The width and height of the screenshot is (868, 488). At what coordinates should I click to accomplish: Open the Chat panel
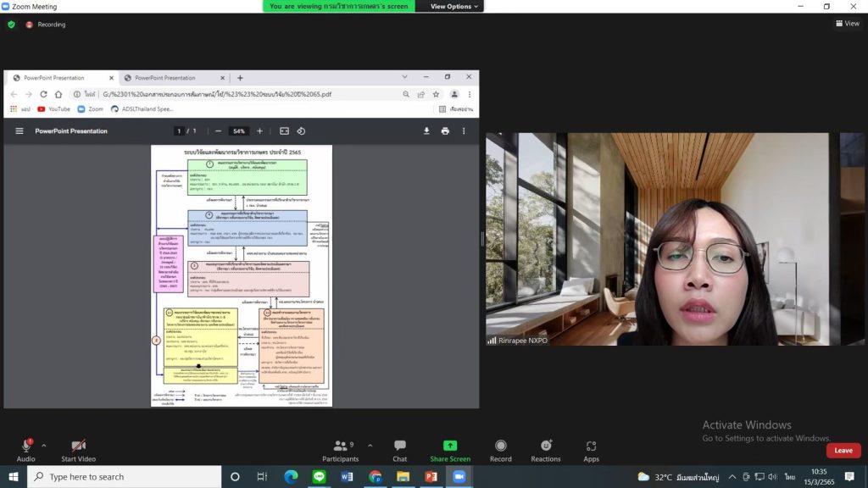(x=400, y=451)
